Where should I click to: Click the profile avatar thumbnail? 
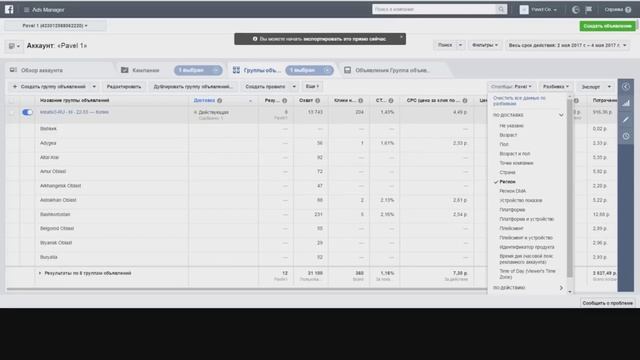click(x=524, y=10)
